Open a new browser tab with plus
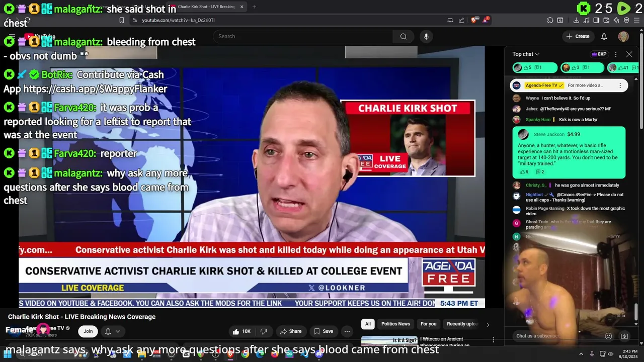This screenshot has width=644, height=362. pyautogui.click(x=254, y=7)
